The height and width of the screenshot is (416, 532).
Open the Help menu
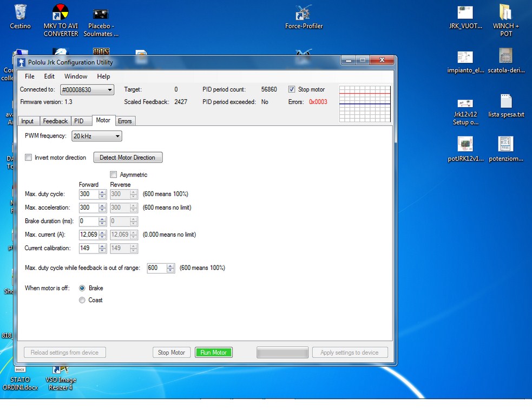tap(103, 76)
